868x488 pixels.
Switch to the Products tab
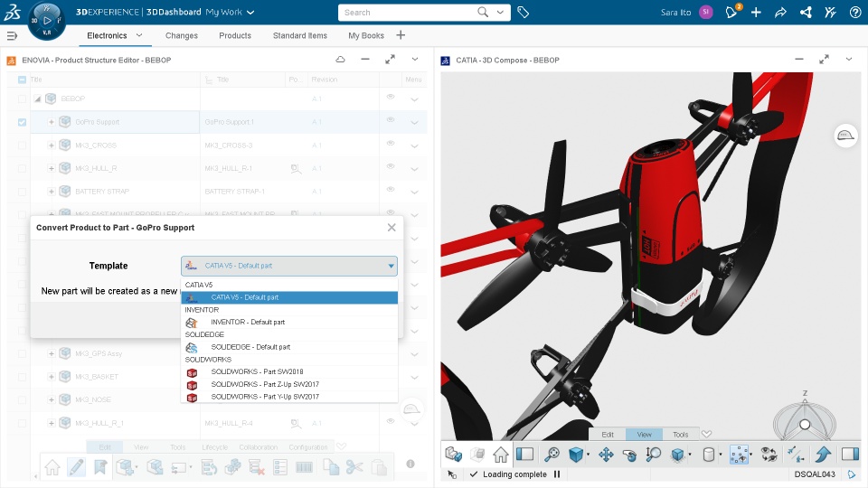pyautogui.click(x=235, y=35)
